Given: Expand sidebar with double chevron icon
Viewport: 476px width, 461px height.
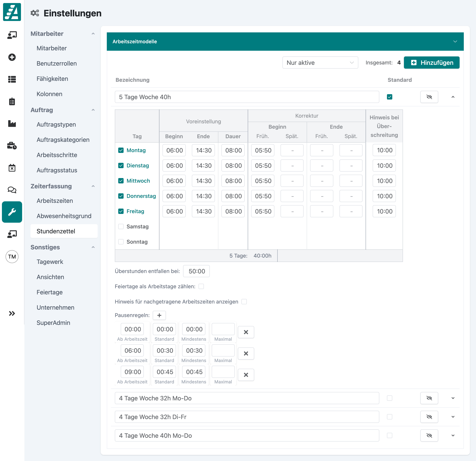Looking at the screenshot, I should [x=12, y=313].
